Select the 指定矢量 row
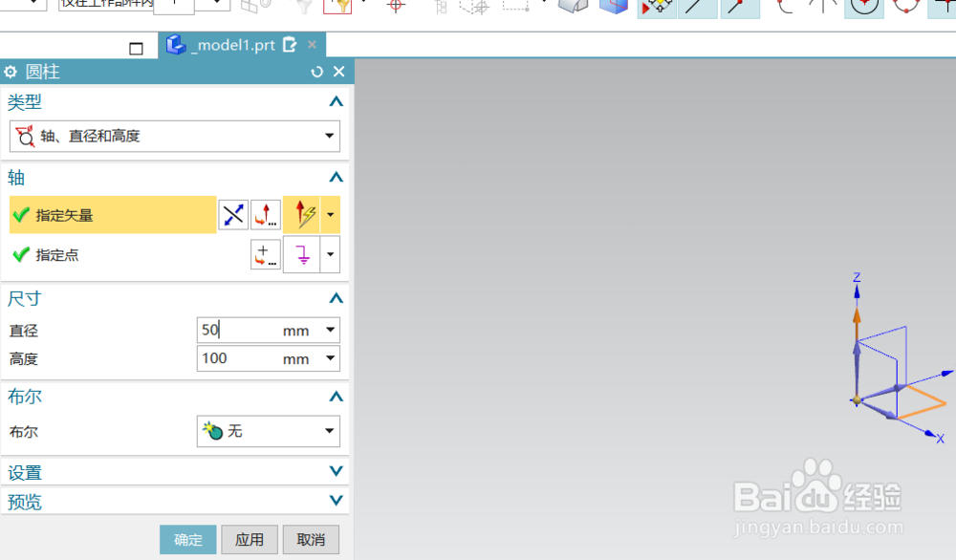The image size is (956, 560). (x=113, y=214)
